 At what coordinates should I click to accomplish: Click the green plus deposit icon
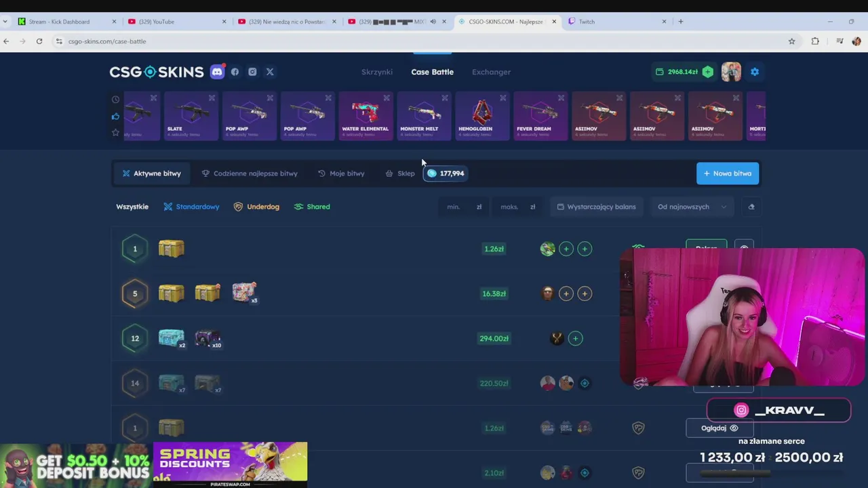(708, 72)
